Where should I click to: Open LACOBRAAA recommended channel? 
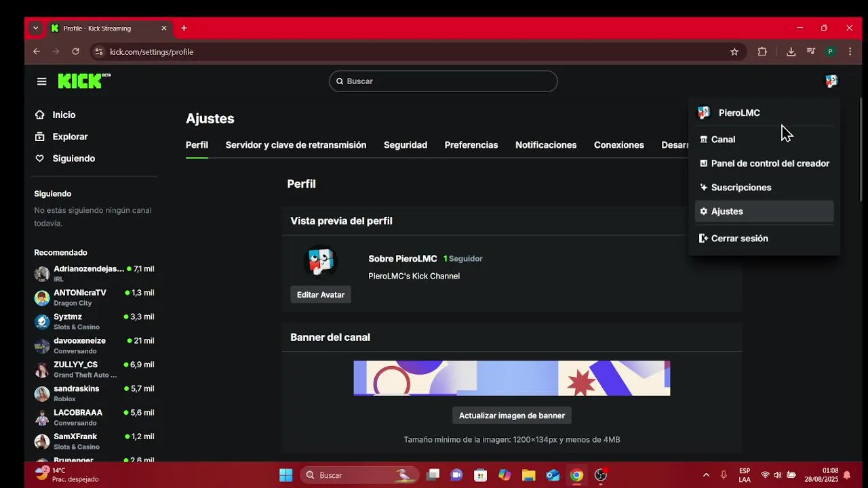click(95, 418)
